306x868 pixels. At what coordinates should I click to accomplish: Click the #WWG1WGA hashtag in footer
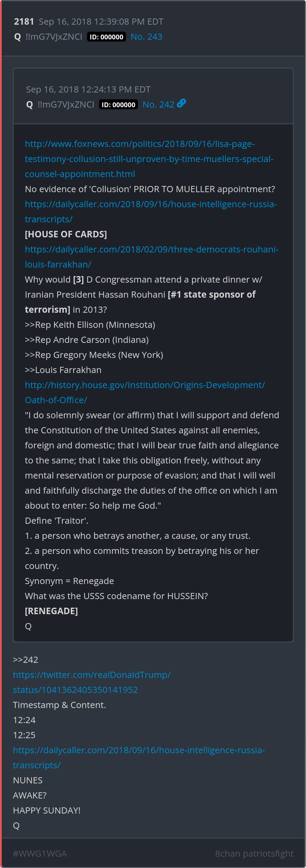(40, 854)
